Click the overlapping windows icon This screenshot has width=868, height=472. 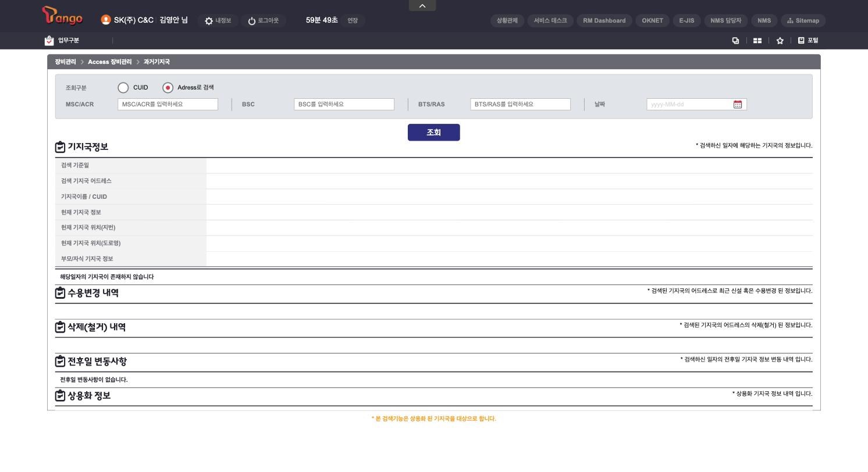pyautogui.click(x=735, y=41)
